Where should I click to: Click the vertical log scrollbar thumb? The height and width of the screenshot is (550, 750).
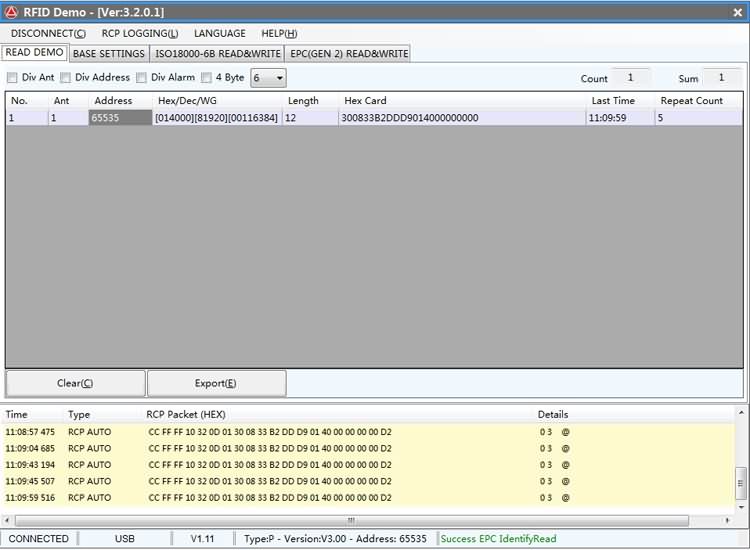click(x=740, y=484)
